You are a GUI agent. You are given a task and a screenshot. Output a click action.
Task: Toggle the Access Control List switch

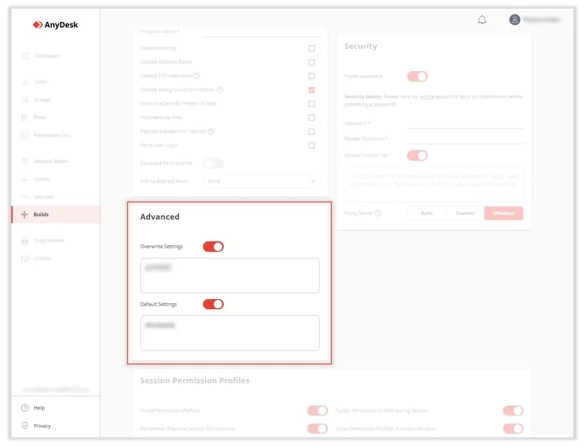(417, 155)
